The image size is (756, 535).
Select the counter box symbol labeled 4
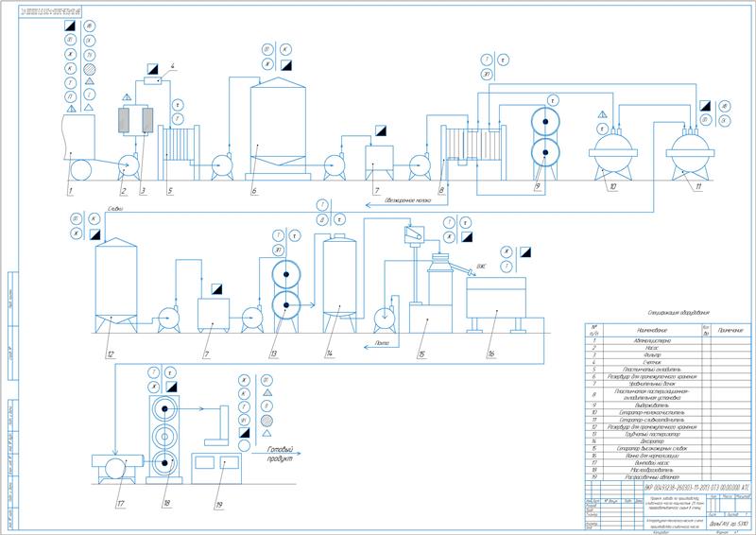pos(153,81)
